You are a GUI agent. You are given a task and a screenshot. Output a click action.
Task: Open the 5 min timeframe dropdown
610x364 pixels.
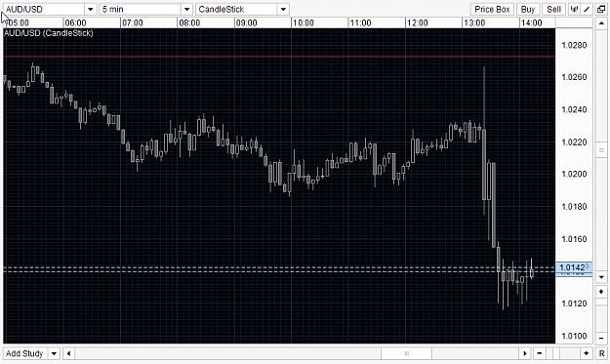[x=186, y=9]
